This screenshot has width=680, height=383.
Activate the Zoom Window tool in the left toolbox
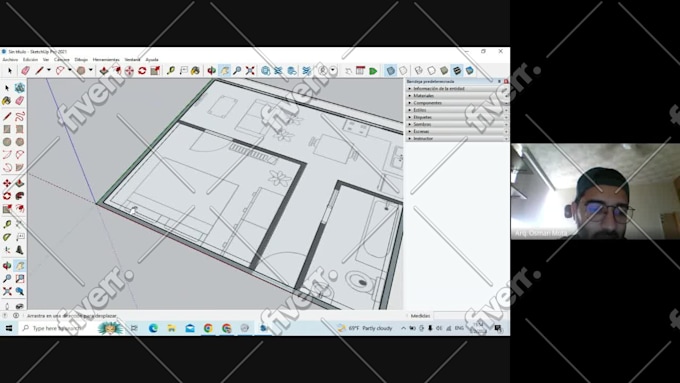(x=20, y=278)
